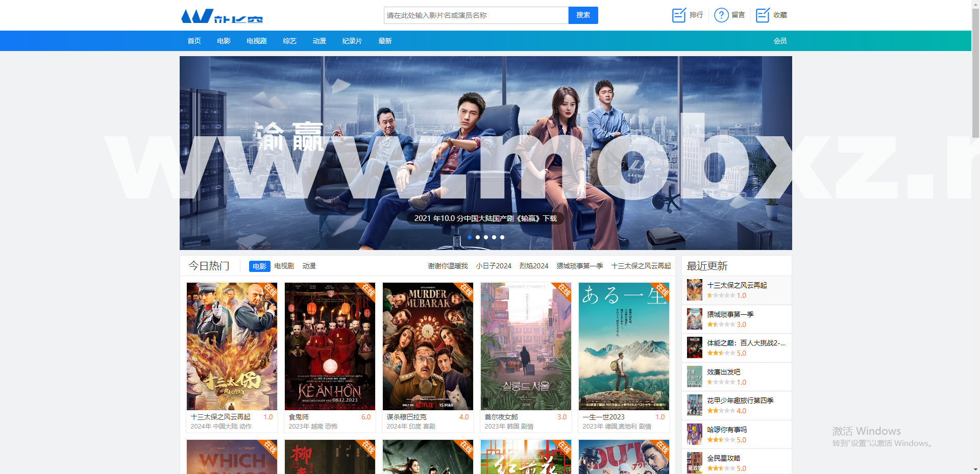Select the fourth carousel dot indicator
980x474 pixels.
[x=494, y=237]
